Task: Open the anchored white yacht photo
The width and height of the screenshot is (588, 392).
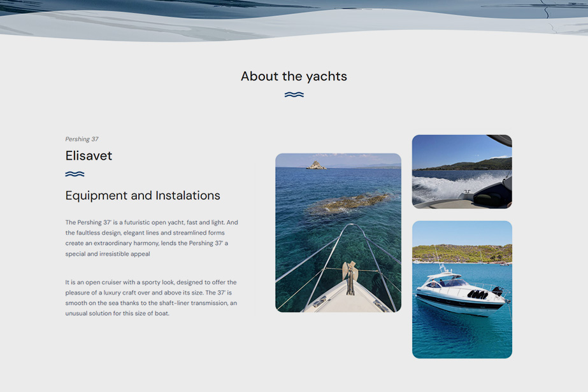Action: tap(462, 290)
